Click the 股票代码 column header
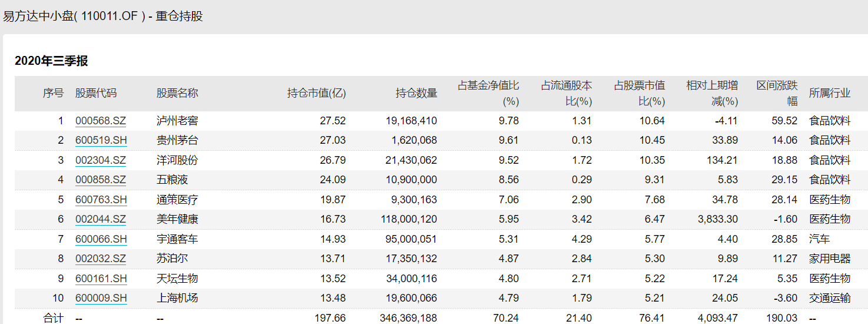This screenshot has width=868, height=324. [x=96, y=93]
